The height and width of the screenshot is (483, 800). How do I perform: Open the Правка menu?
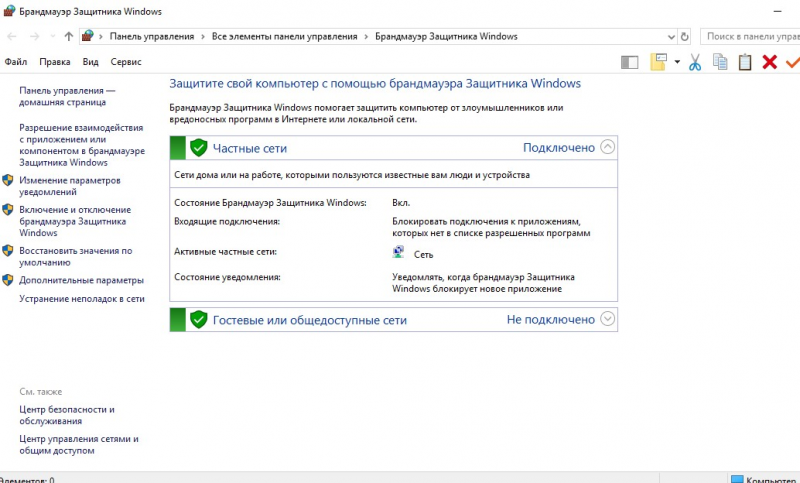pos(55,62)
